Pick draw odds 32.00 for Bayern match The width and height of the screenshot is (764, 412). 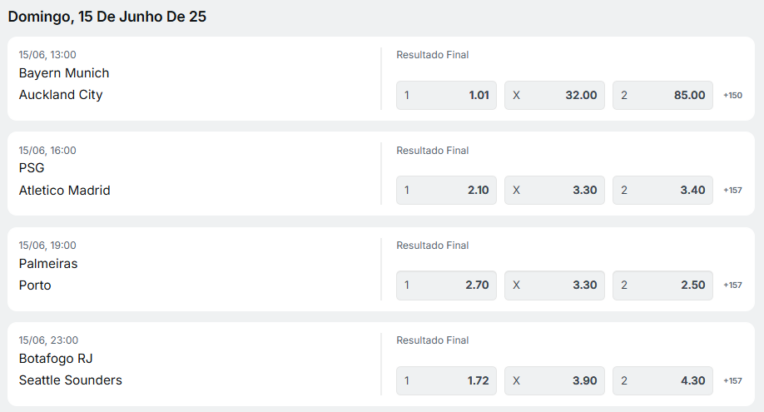click(x=554, y=95)
